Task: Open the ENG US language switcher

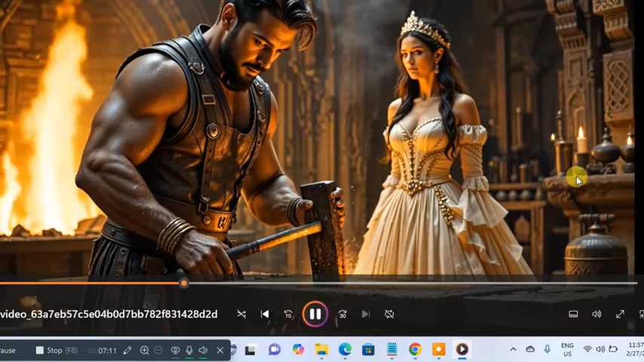Action: click(567, 349)
